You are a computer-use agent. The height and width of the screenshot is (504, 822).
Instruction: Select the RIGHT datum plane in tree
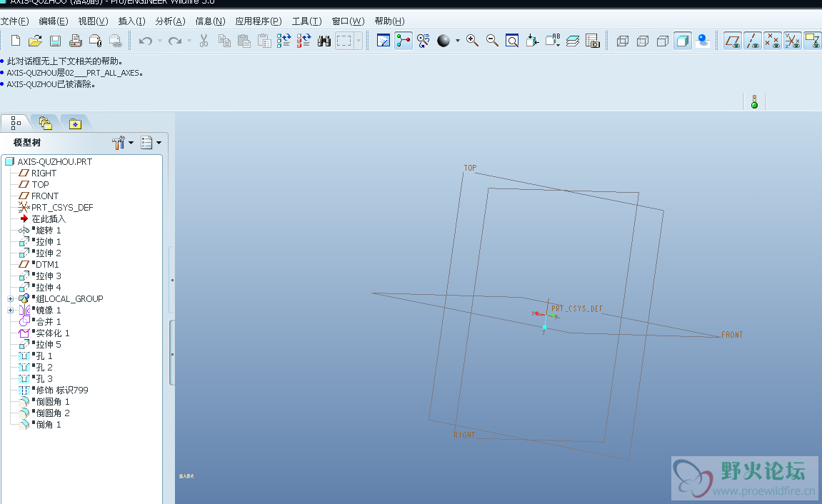click(44, 173)
